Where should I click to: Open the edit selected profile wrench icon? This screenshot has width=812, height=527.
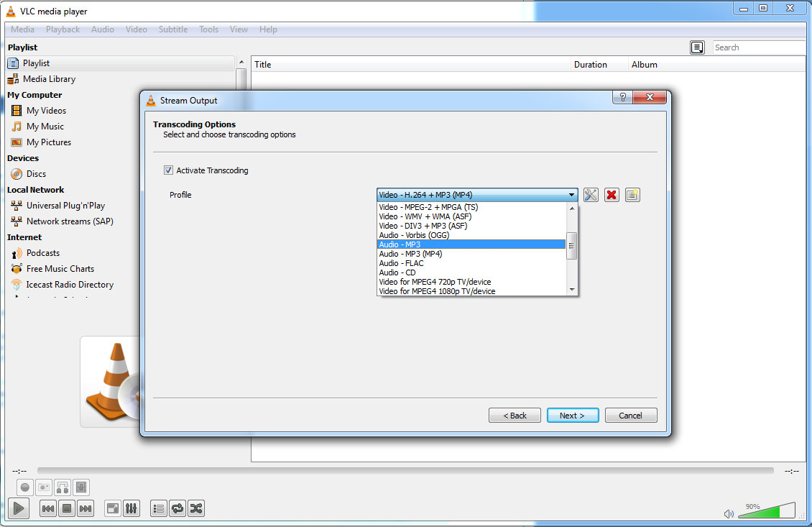click(x=591, y=195)
